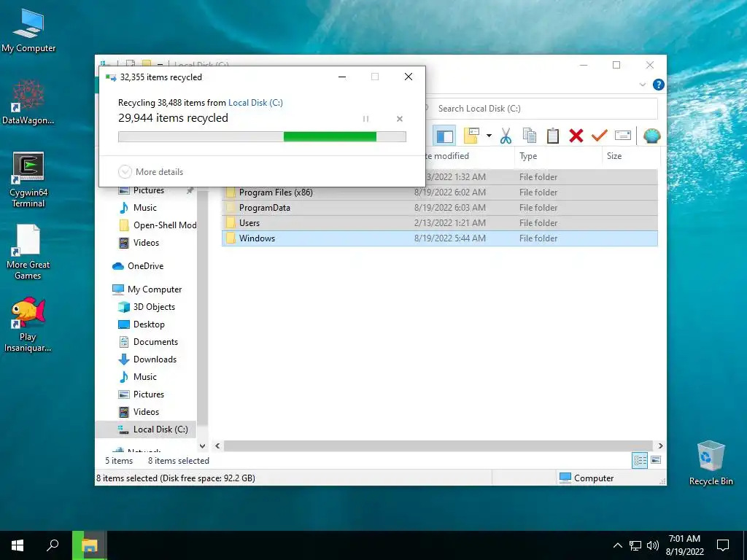
Task: Open Play Insaniquarium desktop shortcut
Action: 28,324
